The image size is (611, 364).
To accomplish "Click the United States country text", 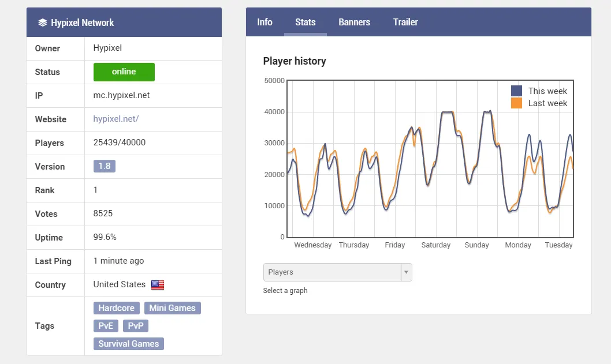I will pos(119,284).
